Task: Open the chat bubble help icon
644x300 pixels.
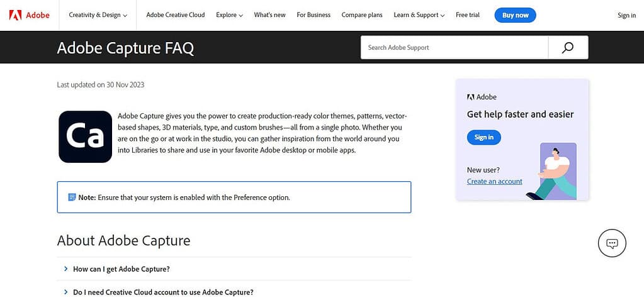Action: click(612, 243)
